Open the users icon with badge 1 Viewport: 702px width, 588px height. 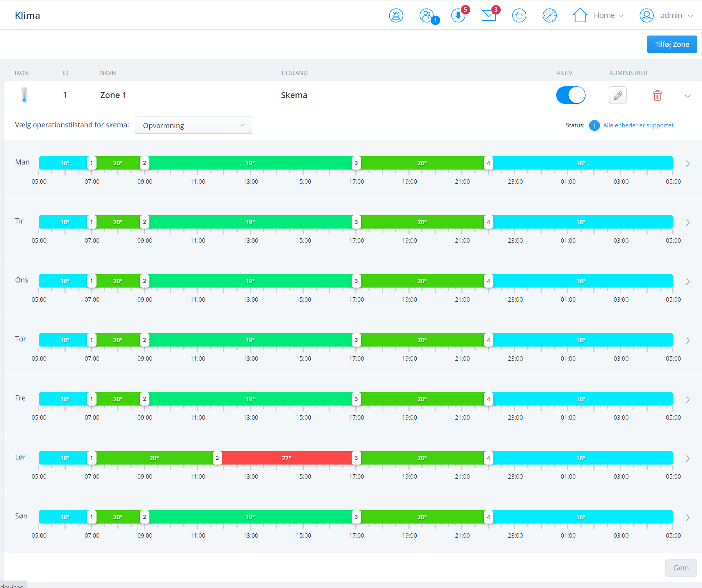pyautogui.click(x=427, y=16)
